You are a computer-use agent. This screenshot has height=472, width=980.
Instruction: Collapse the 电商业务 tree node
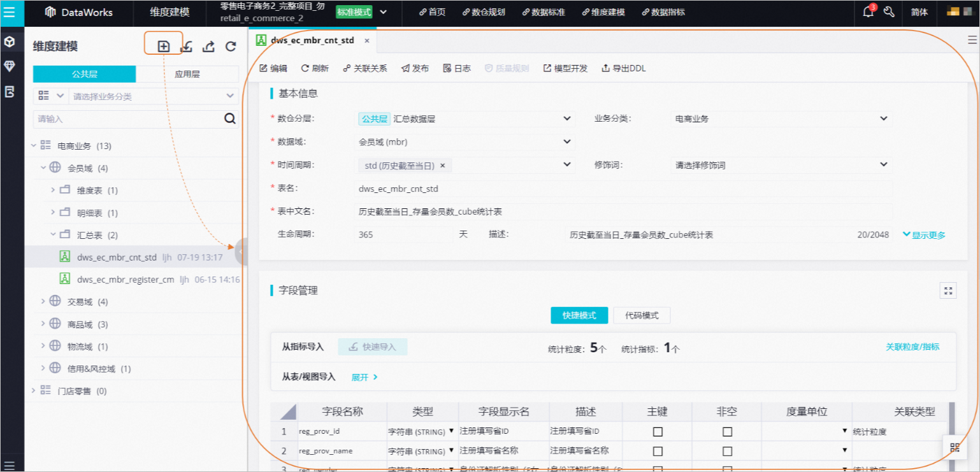coord(34,146)
